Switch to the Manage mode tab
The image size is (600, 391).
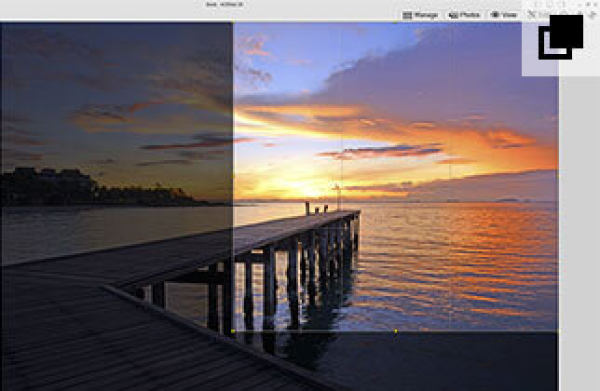tap(420, 15)
